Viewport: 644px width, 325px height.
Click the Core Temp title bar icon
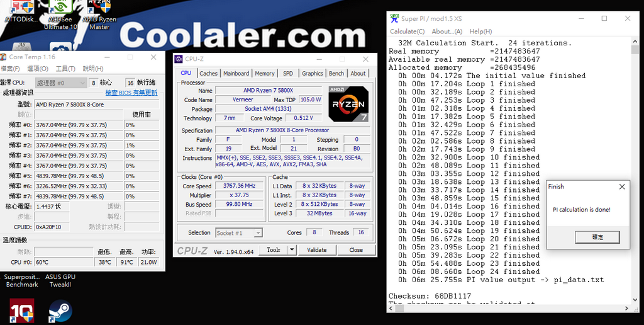[x=3, y=57]
